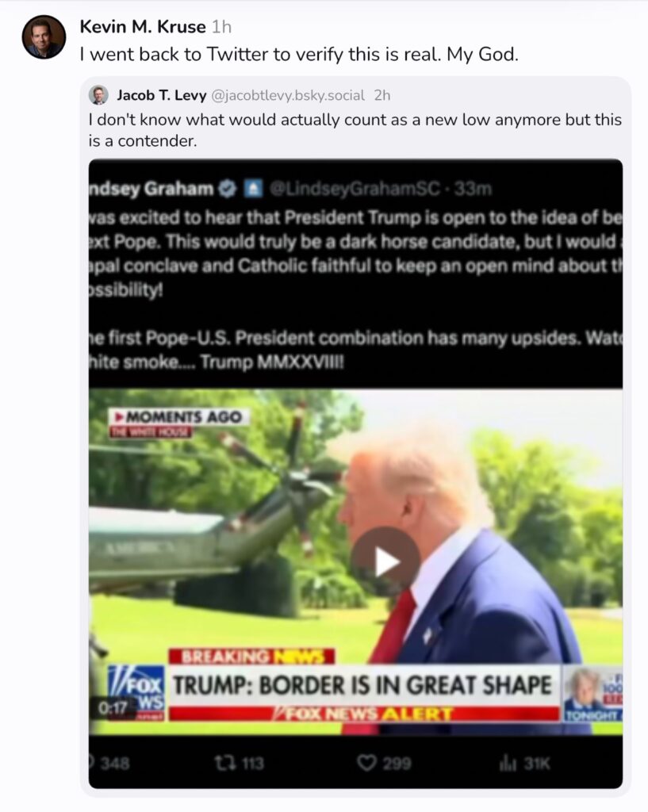Open the @jacobtlevy.bsky.social handle
This screenshot has width=648, height=812.
coord(288,95)
